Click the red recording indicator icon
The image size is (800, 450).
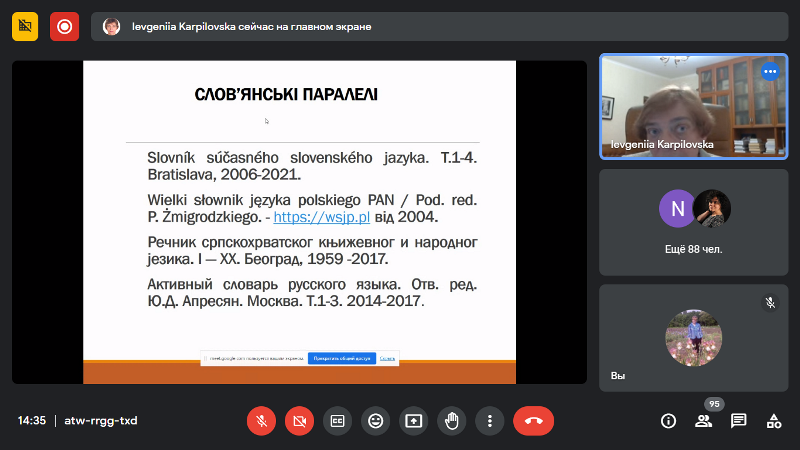tap(65, 27)
